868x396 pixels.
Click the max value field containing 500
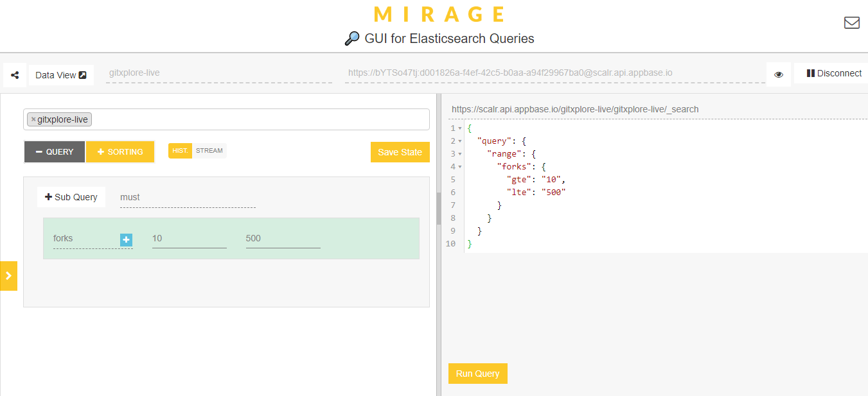click(x=283, y=239)
